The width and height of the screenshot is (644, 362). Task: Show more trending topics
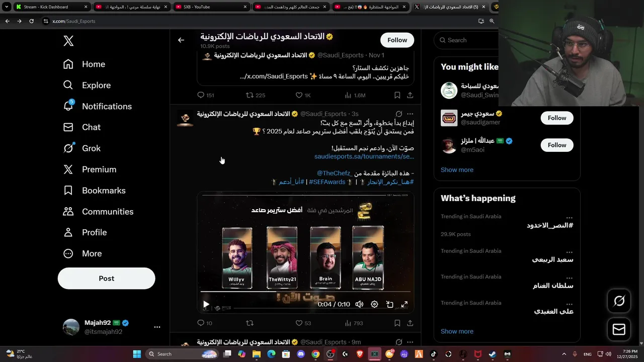point(457,331)
